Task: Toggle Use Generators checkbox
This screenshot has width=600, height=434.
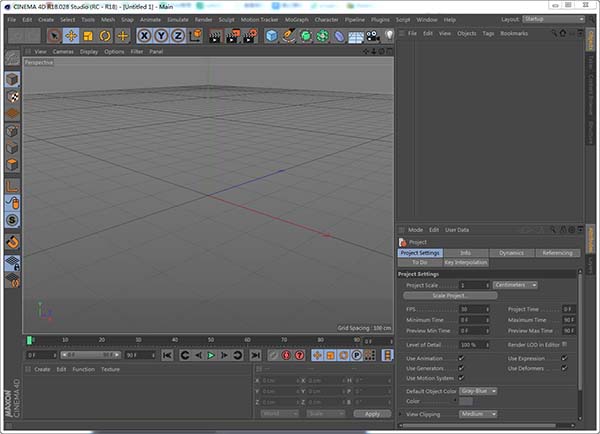Action: tap(461, 368)
